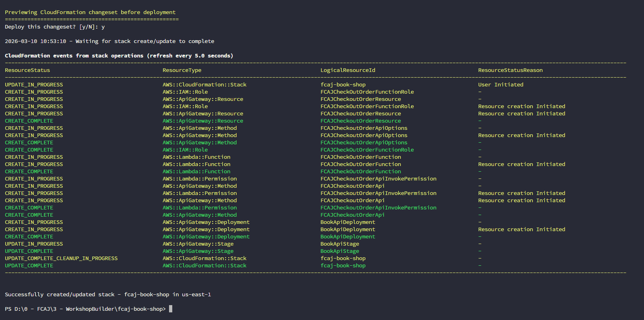Click green AWS::IAM::Role type text

click(185, 150)
